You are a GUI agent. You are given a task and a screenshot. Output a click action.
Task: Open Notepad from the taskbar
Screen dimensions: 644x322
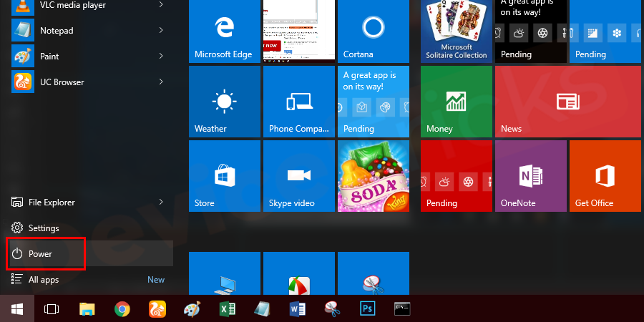click(262, 309)
